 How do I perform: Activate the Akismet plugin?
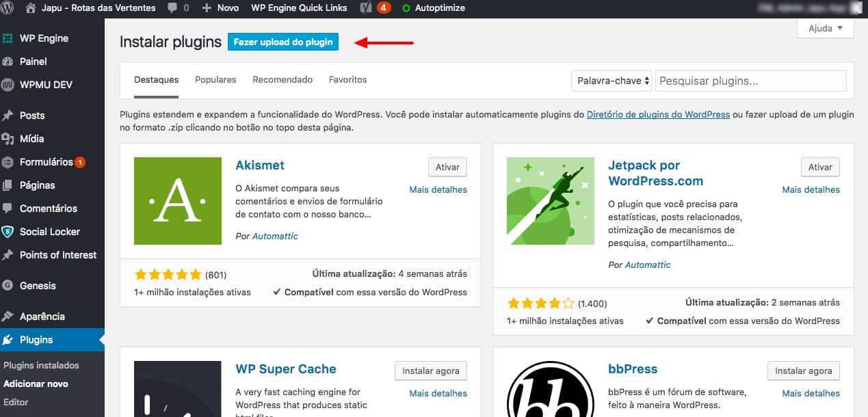[447, 167]
